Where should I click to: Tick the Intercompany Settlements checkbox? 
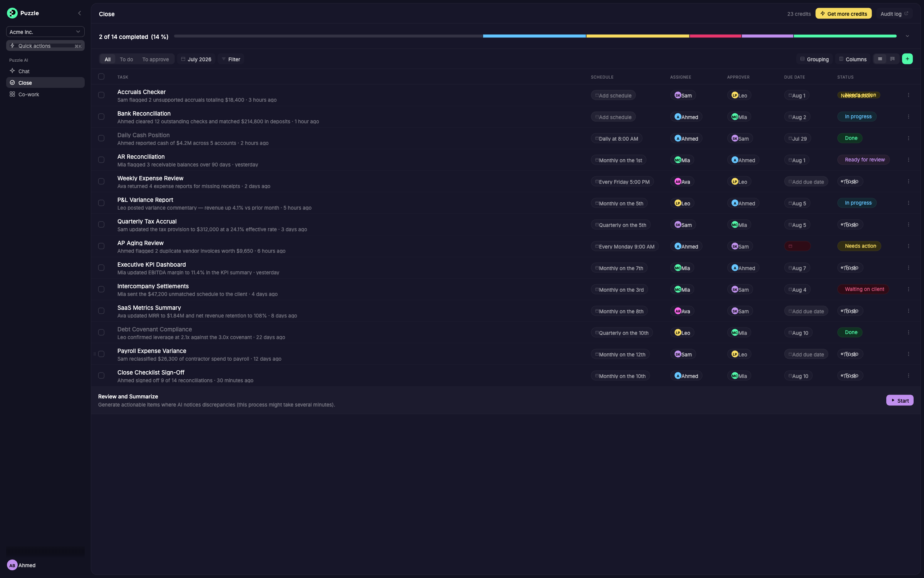(101, 289)
